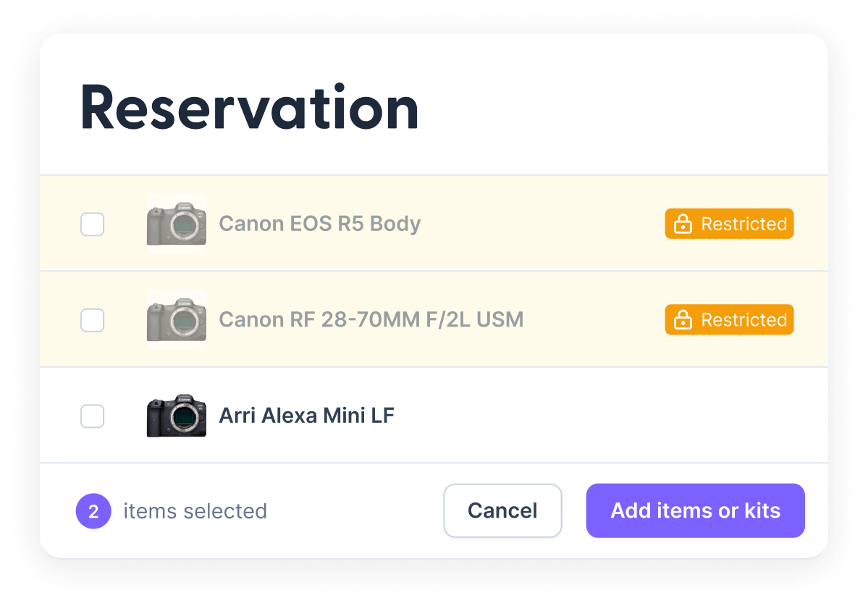868x606 pixels.
Task: Select the Arri Alexa Mini LF checkbox
Action: 93,416
